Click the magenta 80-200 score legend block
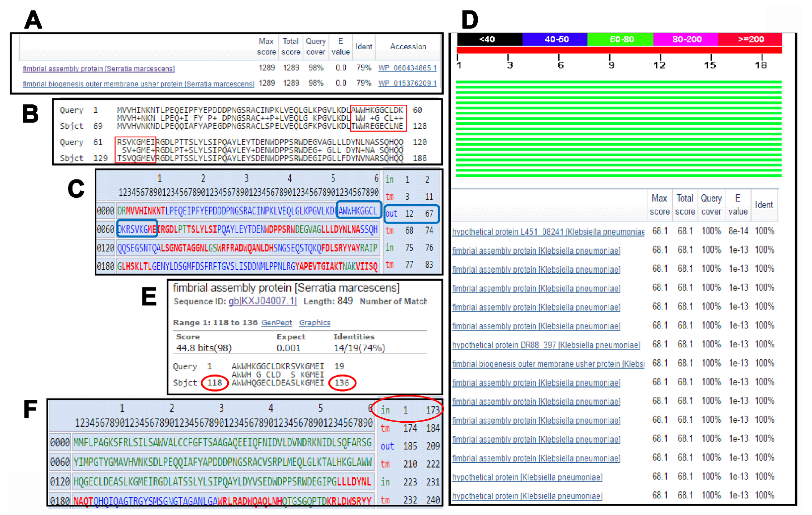Image resolution: width=812 pixels, height=515 pixels. click(x=685, y=39)
